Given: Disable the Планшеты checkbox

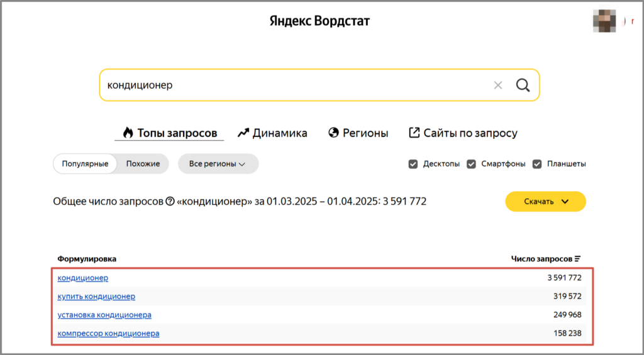Looking at the screenshot, I should (x=537, y=164).
